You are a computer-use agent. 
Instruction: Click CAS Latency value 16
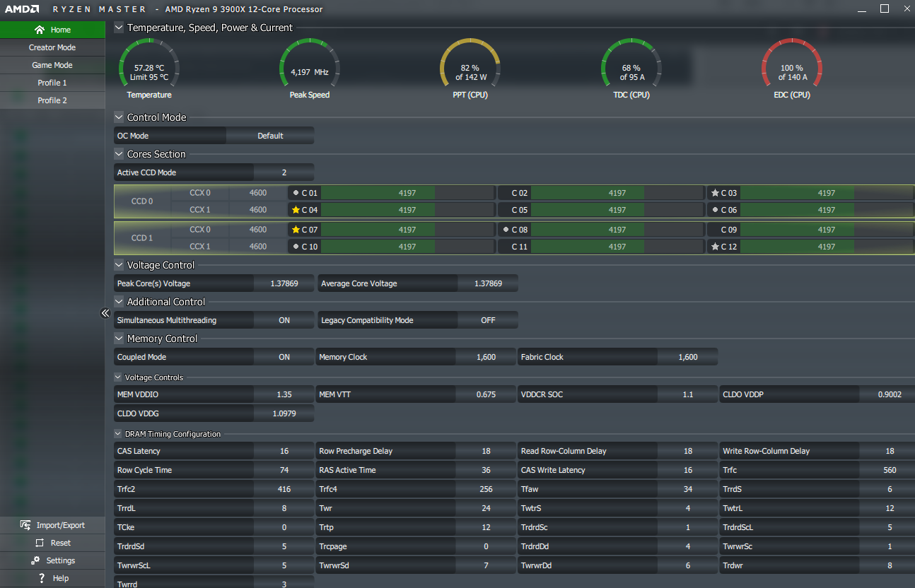tap(284, 451)
